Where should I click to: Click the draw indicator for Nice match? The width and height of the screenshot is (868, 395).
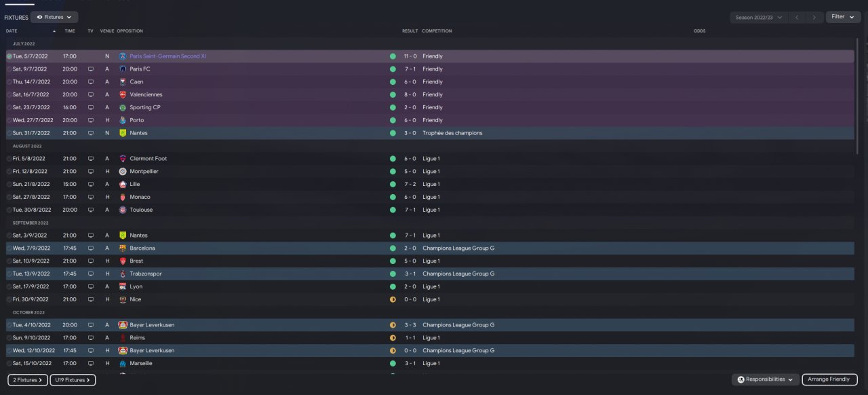pos(393,299)
